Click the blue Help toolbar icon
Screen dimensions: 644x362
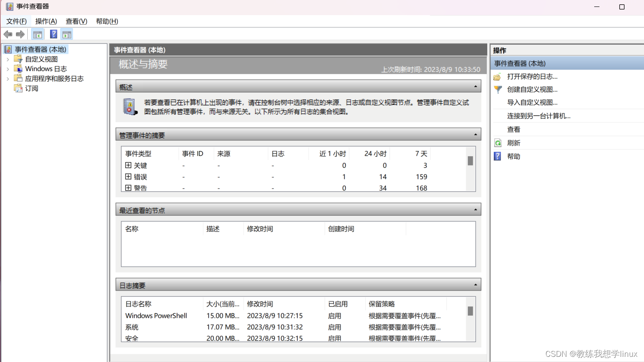point(54,34)
